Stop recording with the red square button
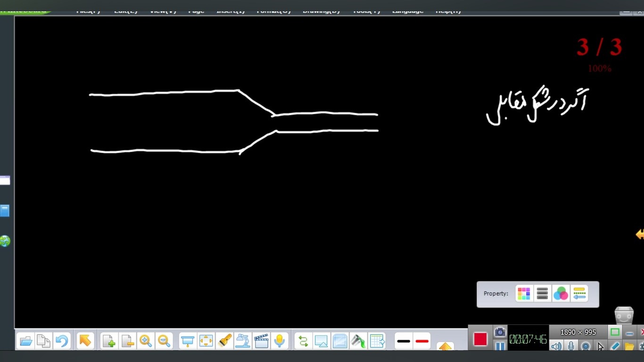The image size is (644, 362). [480, 339]
